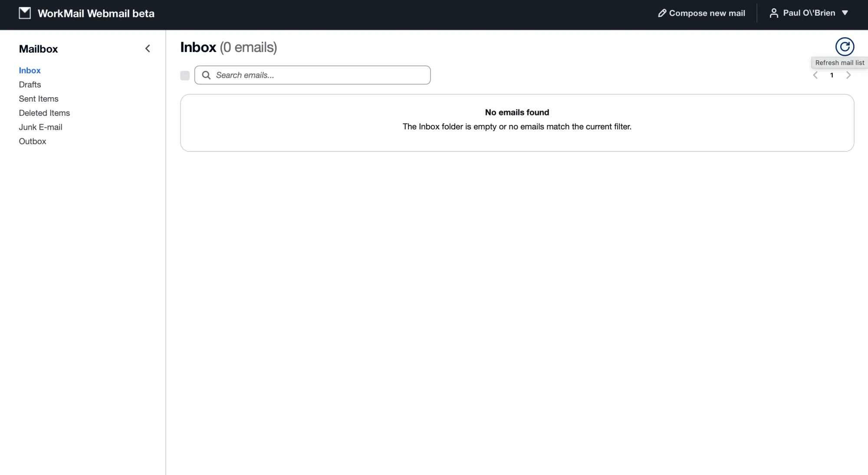Expand the user menu chevron

point(845,13)
